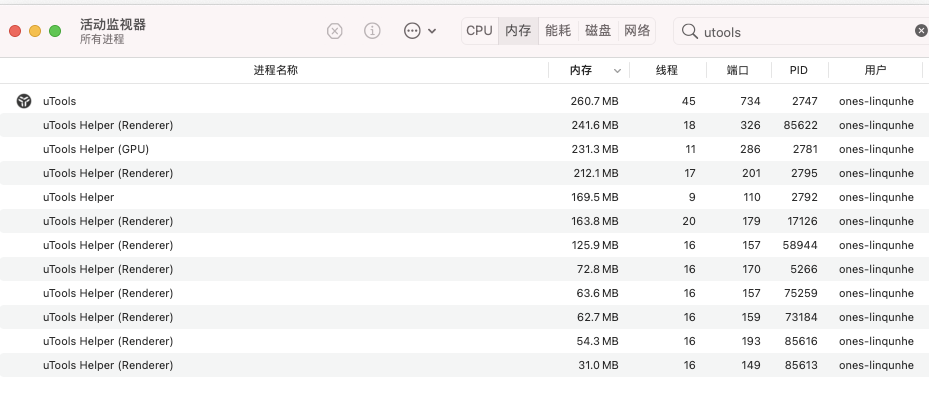Click the 活动监视器 window title
The image size is (929, 399).
pos(113,24)
